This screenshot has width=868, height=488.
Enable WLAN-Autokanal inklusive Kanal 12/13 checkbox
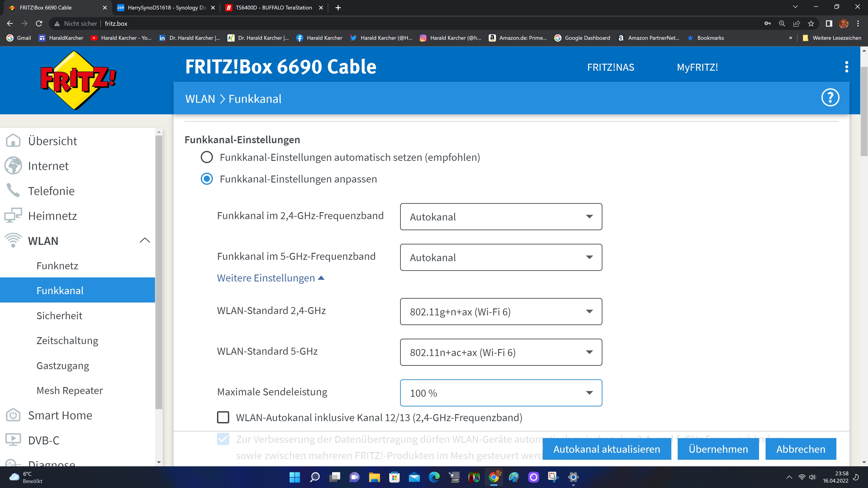pos(223,417)
